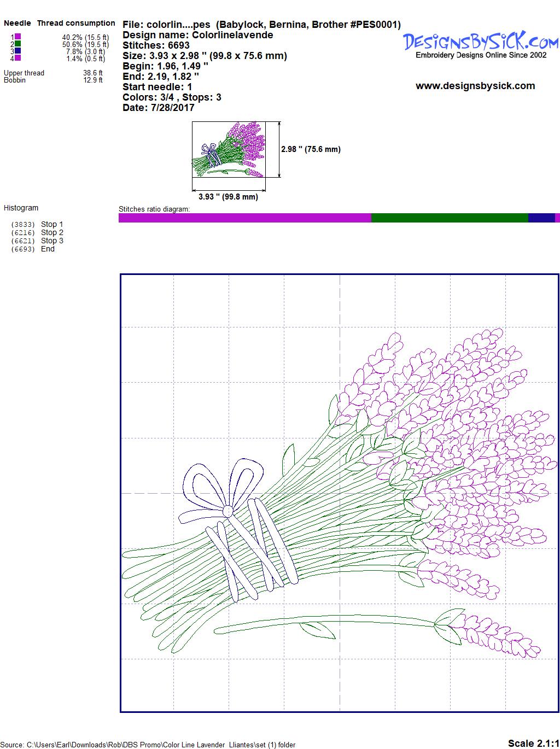
Task: Click the purple segment of stitches ratio bar
Action: pyautogui.click(x=244, y=218)
